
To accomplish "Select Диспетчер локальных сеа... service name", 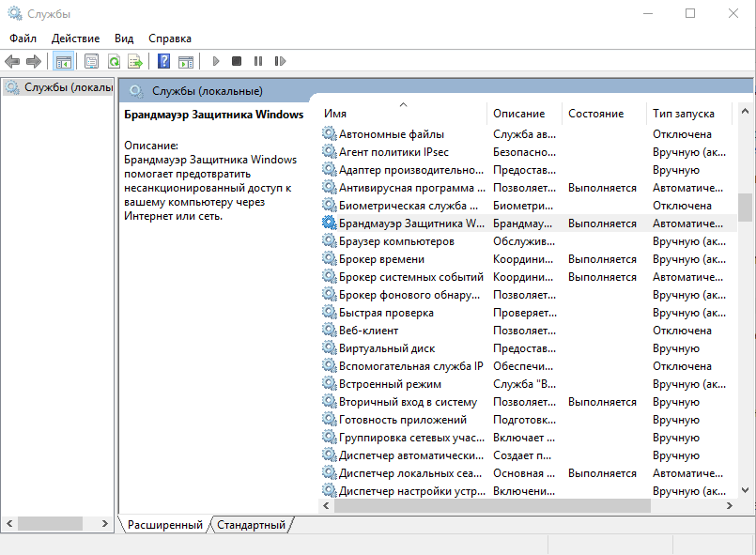I will 410,473.
